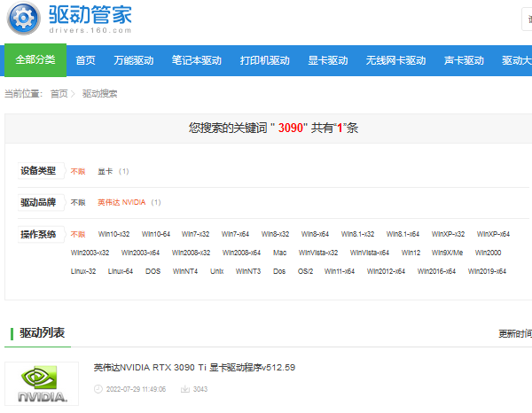532x413 pixels.
Task: Filter OS by Win2003-x32
Action: click(90, 253)
